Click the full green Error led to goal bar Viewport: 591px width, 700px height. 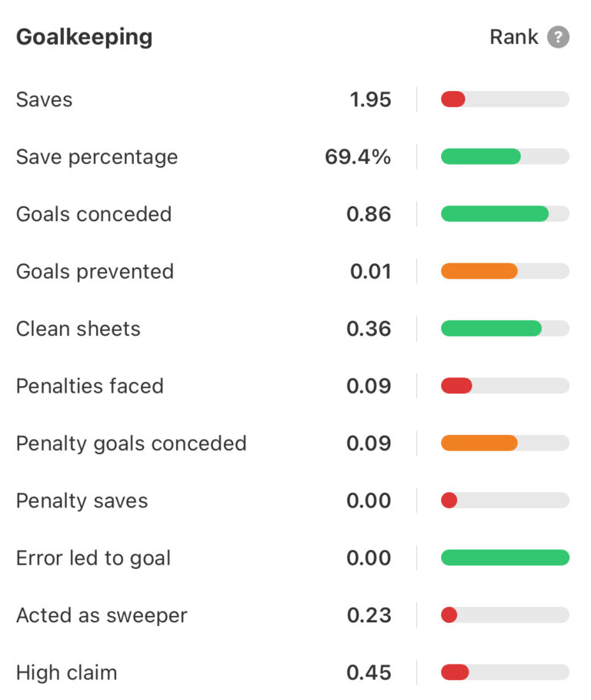point(505,558)
